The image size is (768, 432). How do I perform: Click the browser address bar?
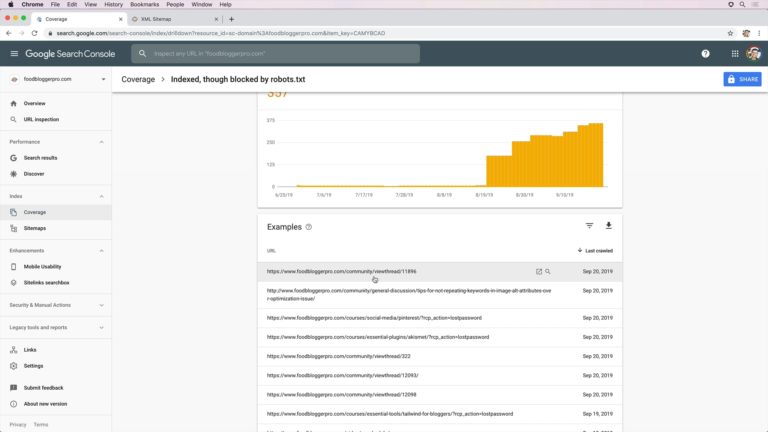pos(382,33)
